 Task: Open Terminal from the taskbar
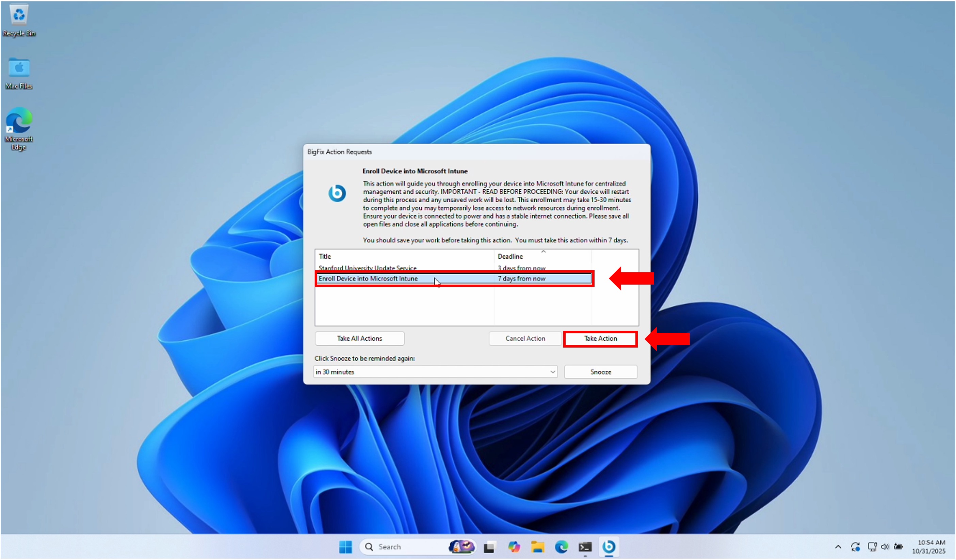click(585, 547)
